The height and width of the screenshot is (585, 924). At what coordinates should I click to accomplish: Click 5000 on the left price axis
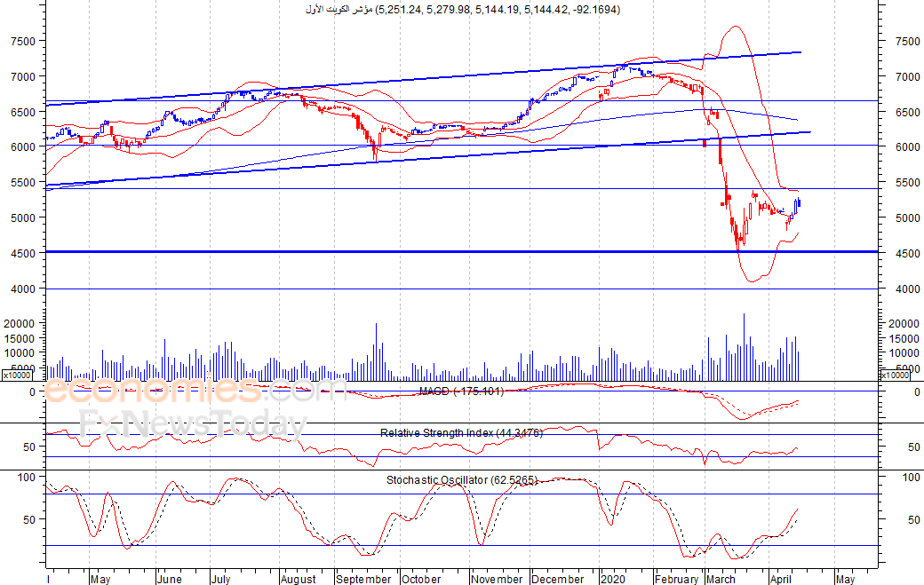pos(23,217)
